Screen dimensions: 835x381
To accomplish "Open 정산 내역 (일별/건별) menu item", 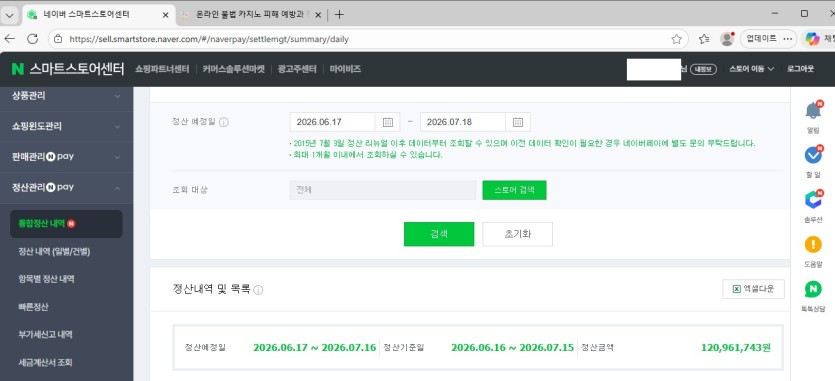I will coord(54,252).
